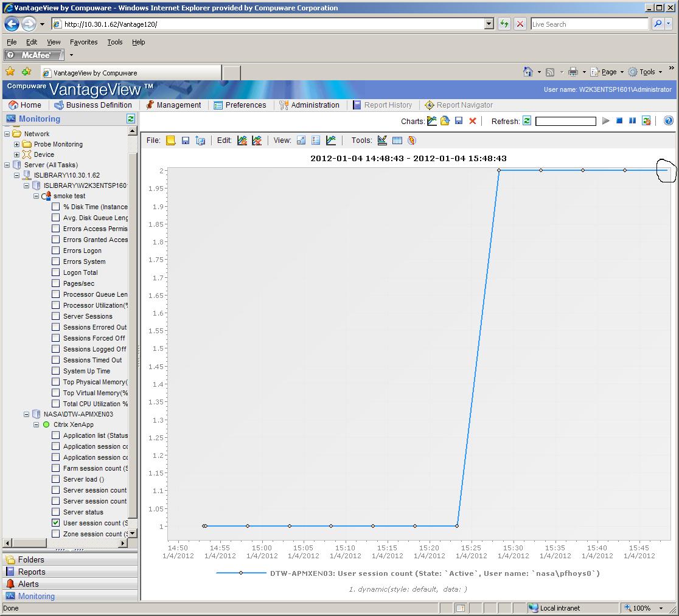
Task: Open Report Navigator
Action: (x=459, y=105)
